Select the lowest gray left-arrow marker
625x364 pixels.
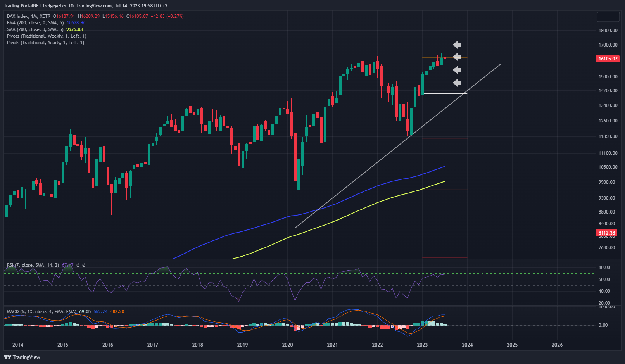458,83
